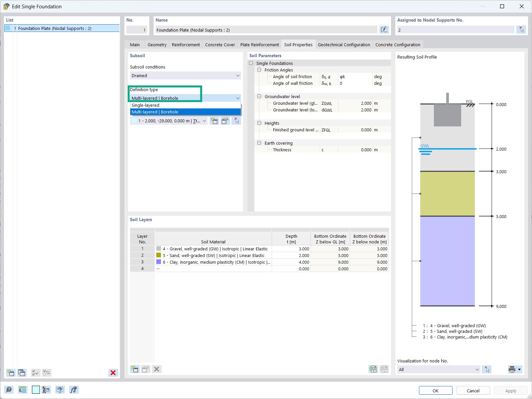Click the Name input field
This screenshot has width=532, height=399.
click(267, 30)
